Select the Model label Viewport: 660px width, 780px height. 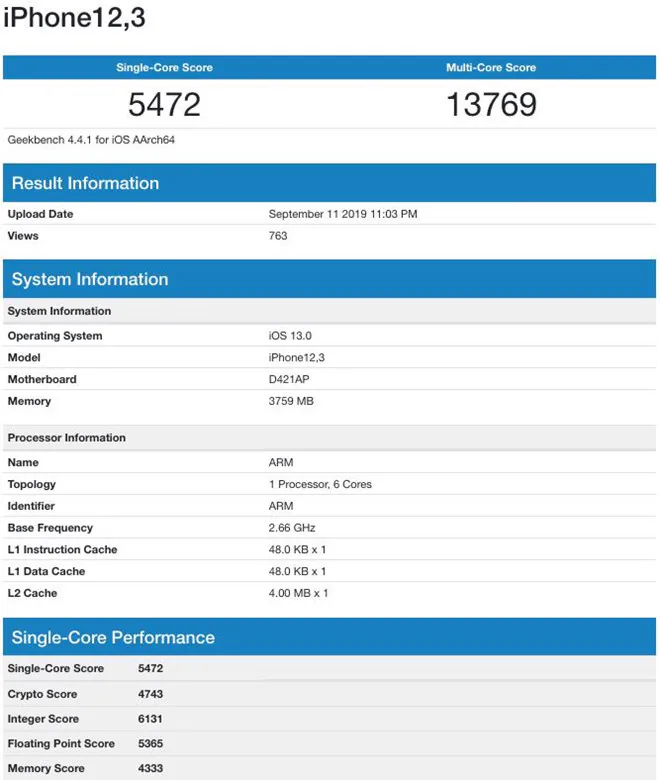pos(24,358)
